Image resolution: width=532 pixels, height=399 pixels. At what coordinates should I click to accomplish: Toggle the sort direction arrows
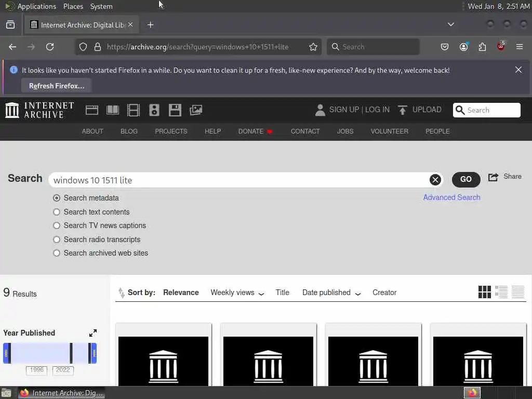tap(121, 292)
